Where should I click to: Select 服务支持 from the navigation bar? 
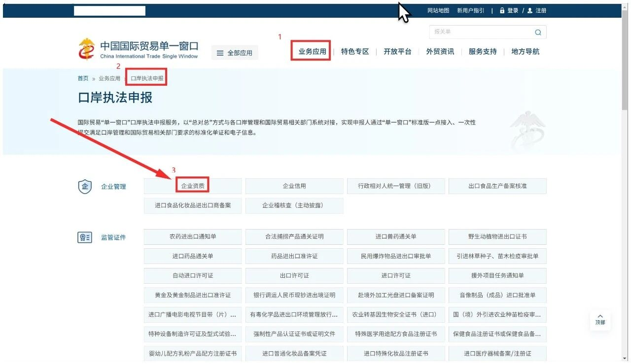click(x=482, y=51)
